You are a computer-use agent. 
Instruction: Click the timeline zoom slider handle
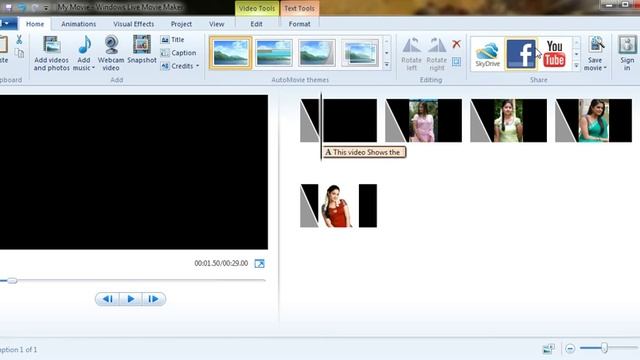[x=604, y=348]
